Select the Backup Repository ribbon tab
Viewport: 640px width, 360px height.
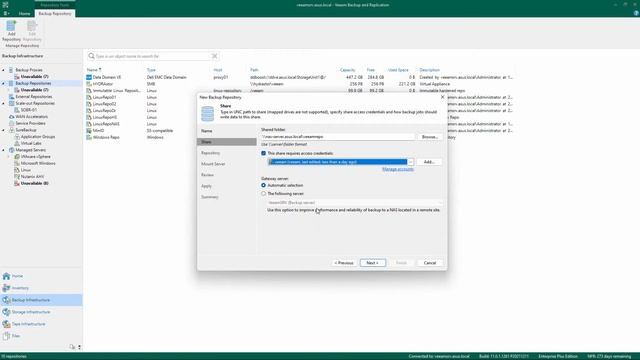pos(55,13)
